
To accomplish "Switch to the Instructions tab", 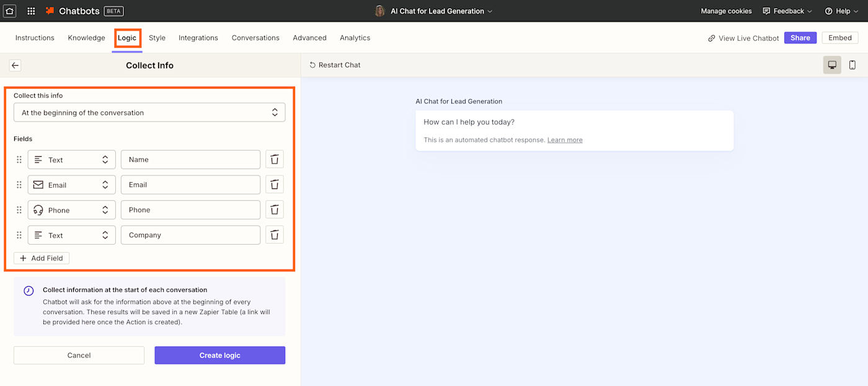I will 35,38.
